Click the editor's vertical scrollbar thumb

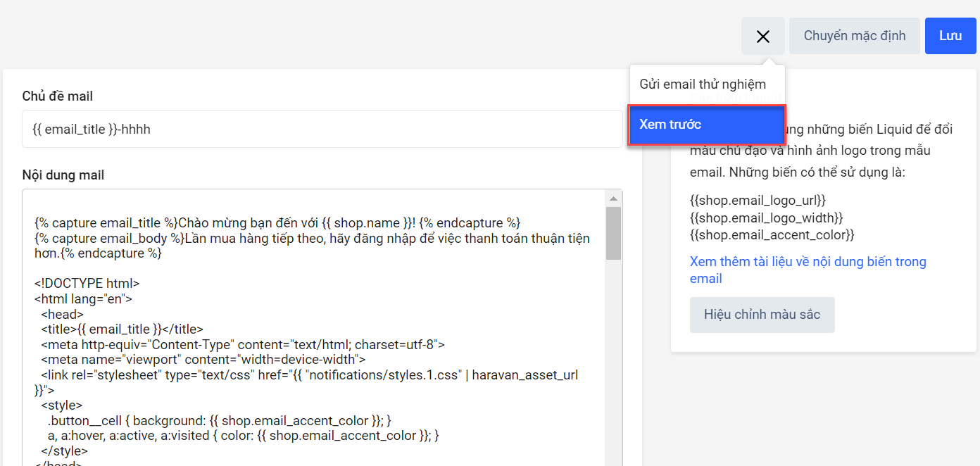pyautogui.click(x=613, y=233)
